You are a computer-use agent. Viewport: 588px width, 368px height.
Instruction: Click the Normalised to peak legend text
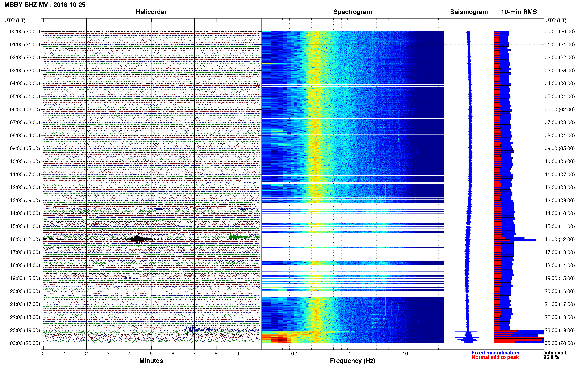pos(495,357)
